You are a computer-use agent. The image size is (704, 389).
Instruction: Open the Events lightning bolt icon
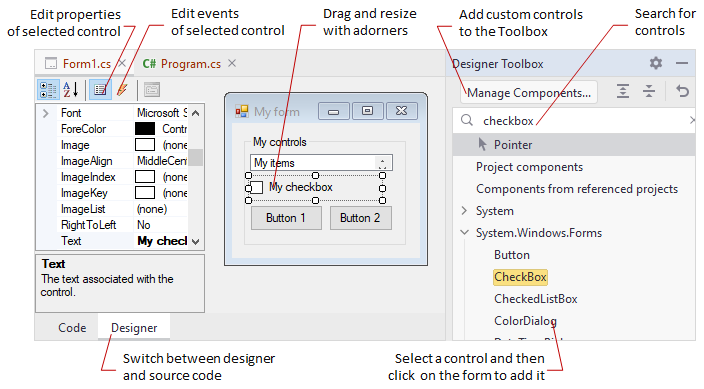[122, 90]
